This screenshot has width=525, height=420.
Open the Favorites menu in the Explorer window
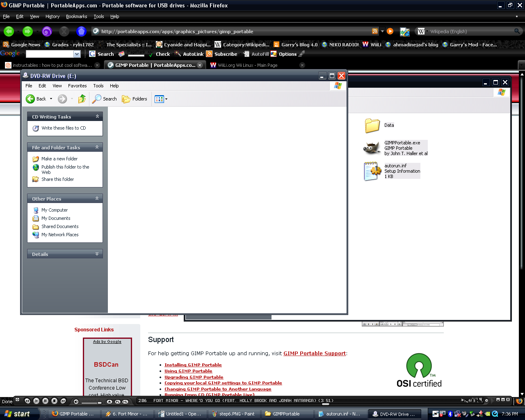point(77,86)
